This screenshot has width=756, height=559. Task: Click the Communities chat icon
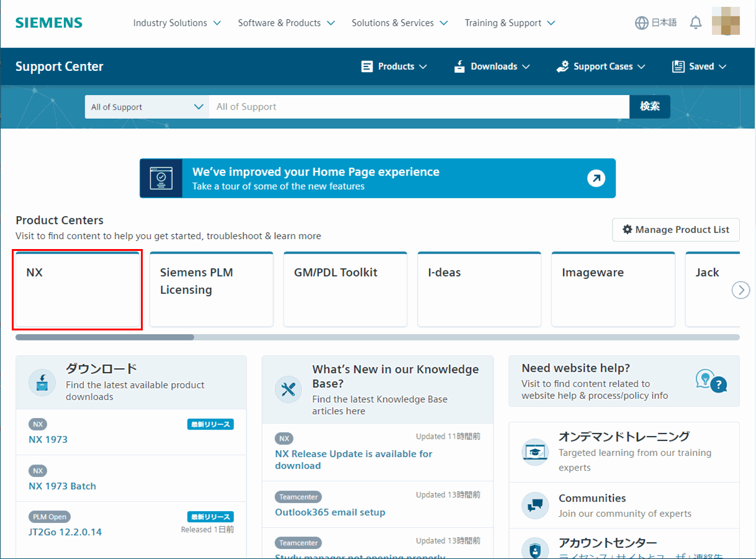(x=535, y=505)
